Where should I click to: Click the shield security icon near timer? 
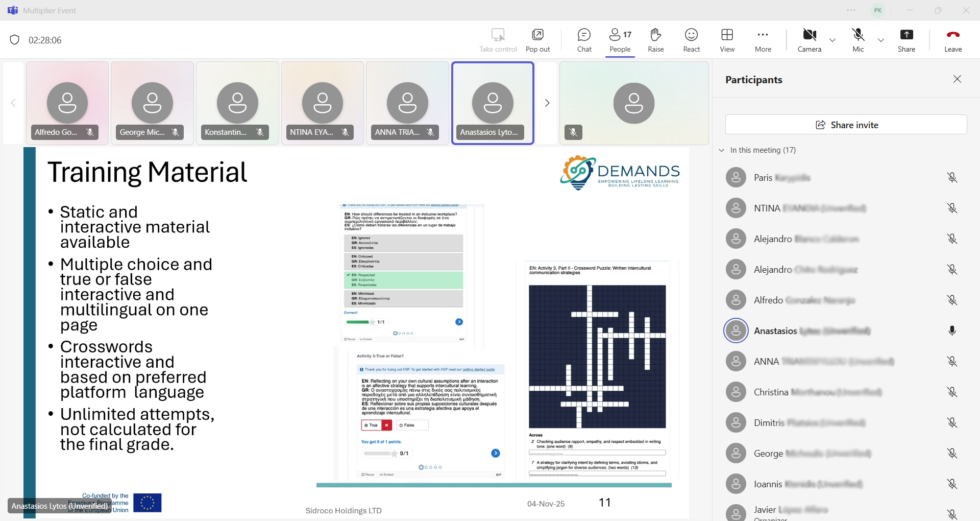[x=15, y=40]
